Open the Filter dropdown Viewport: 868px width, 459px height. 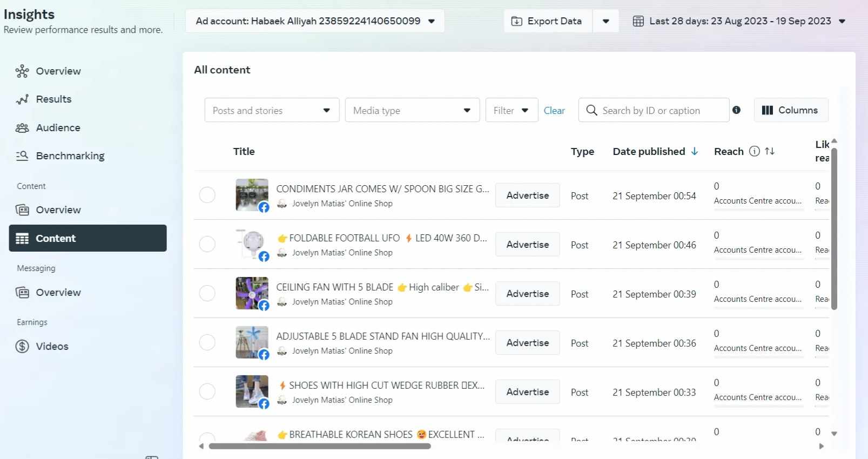coord(512,110)
